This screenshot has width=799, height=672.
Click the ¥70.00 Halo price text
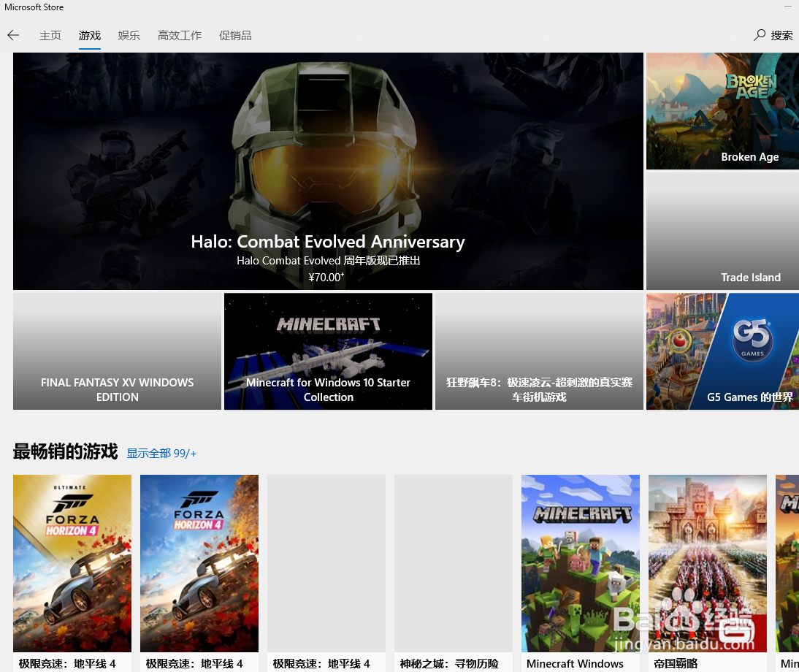[x=326, y=277]
